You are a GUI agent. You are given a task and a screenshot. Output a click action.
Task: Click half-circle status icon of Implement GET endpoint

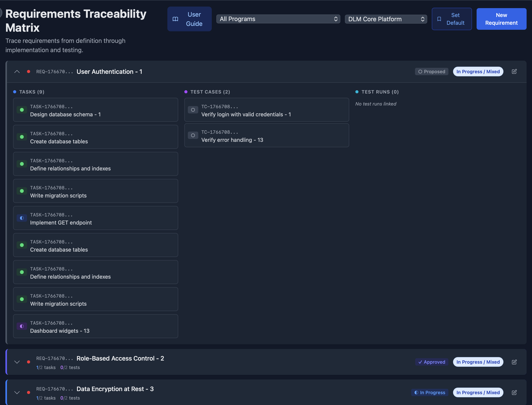22,218
